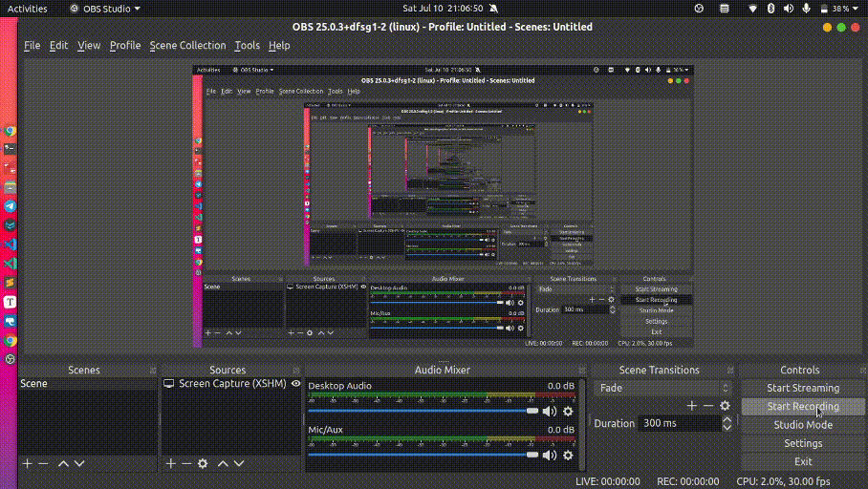This screenshot has height=489, width=868.
Task: Increase transition duration with up arrow
Action: coord(727,420)
